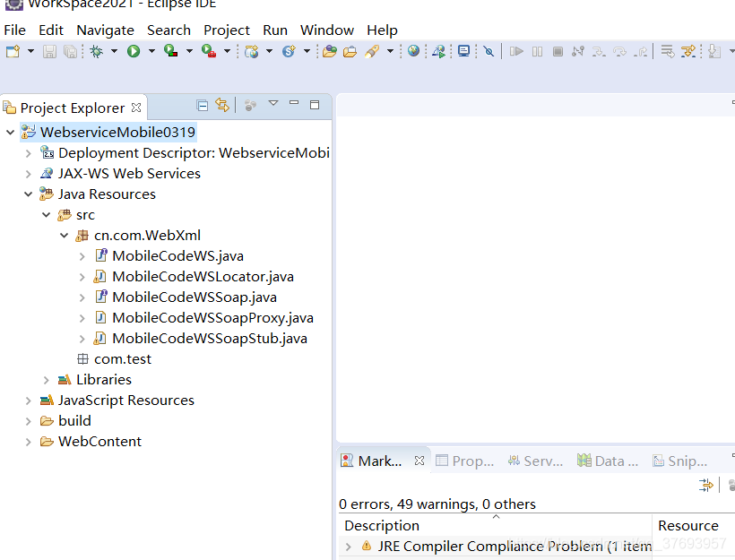Switch to the Markers tab
Screen dimensions: 735x560
379,461
